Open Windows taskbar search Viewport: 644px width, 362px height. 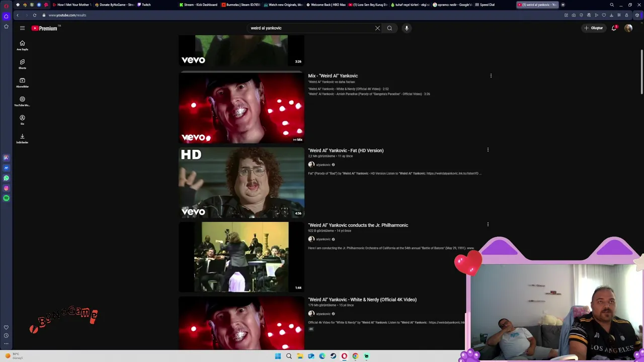(289, 356)
